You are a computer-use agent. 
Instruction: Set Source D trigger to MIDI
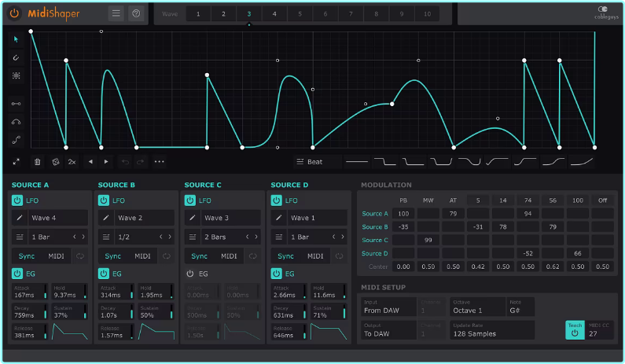[315, 256]
